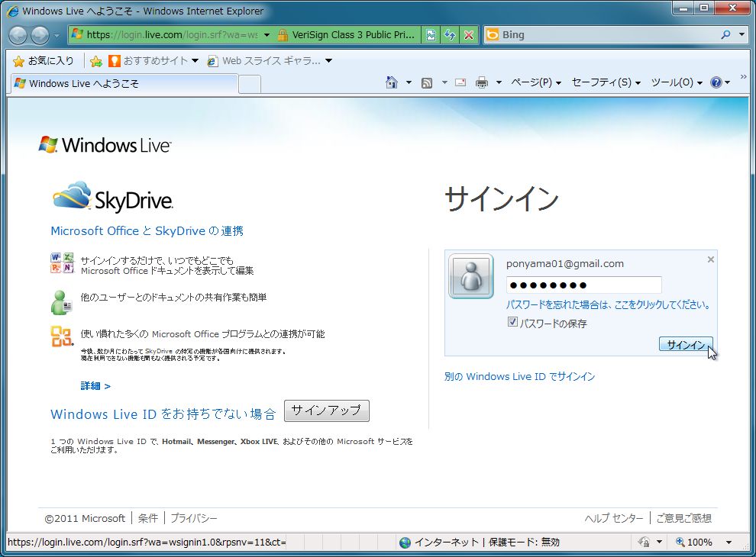
Task: Open the Favorites (お気に入り) star button
Action: (44, 61)
